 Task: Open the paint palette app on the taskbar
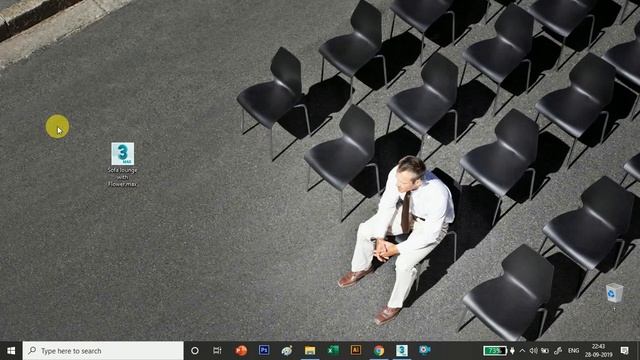click(x=287, y=351)
